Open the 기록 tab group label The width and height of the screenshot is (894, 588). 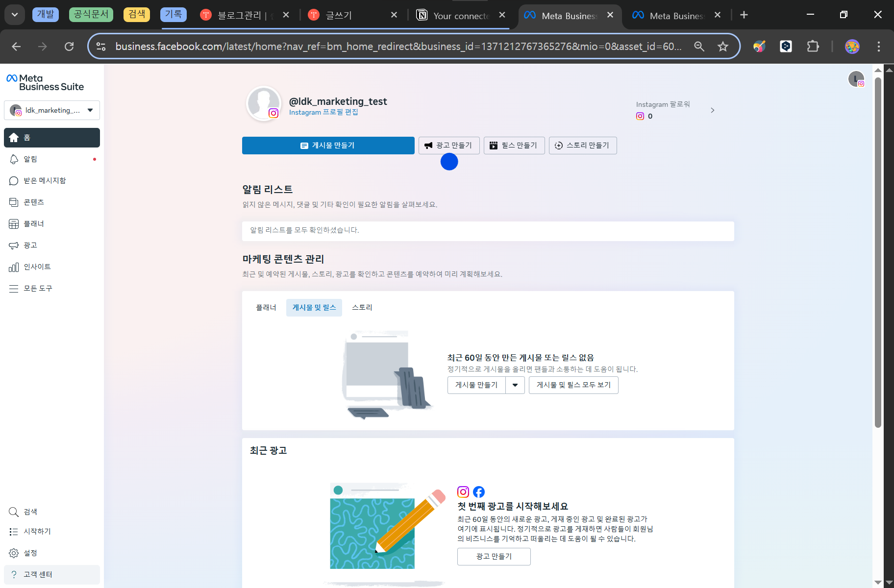(174, 15)
